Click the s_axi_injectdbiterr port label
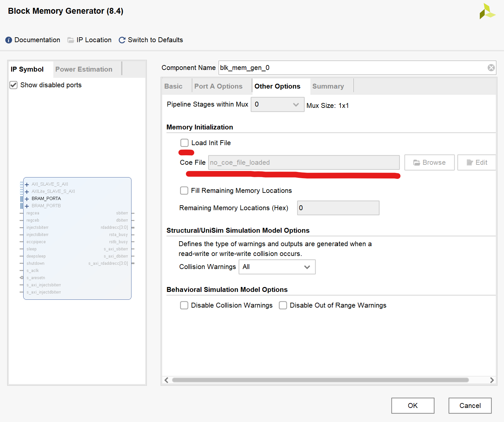Screen dimensions: 504x422 point(43,292)
